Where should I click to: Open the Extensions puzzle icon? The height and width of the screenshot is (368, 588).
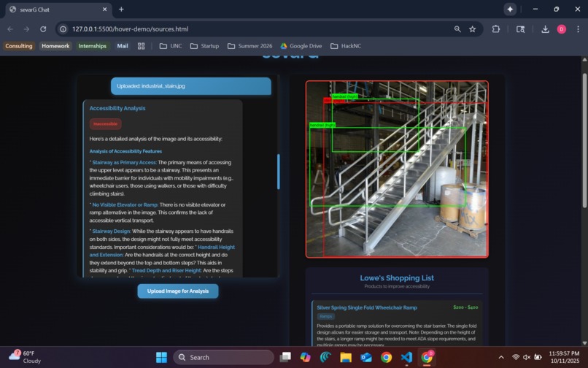pos(496,29)
